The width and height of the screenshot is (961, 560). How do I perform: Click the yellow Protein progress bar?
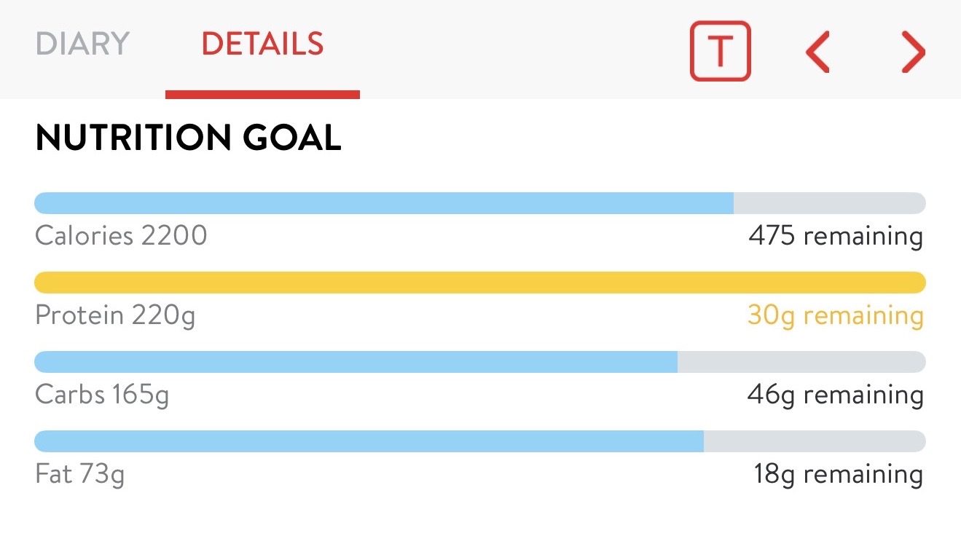[x=479, y=282]
